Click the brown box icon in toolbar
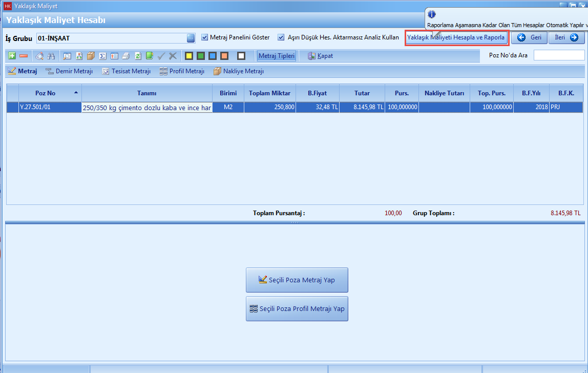This screenshot has width=588, height=373. coord(91,56)
